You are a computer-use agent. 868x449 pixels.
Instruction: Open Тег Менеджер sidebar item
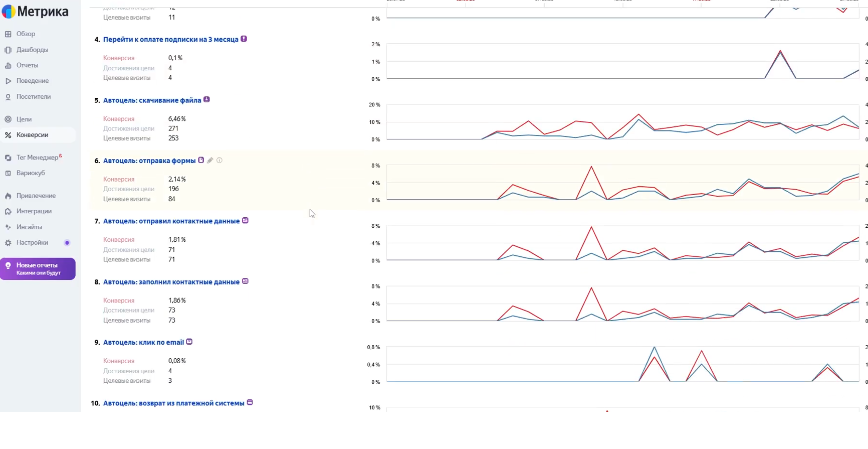(x=38, y=158)
